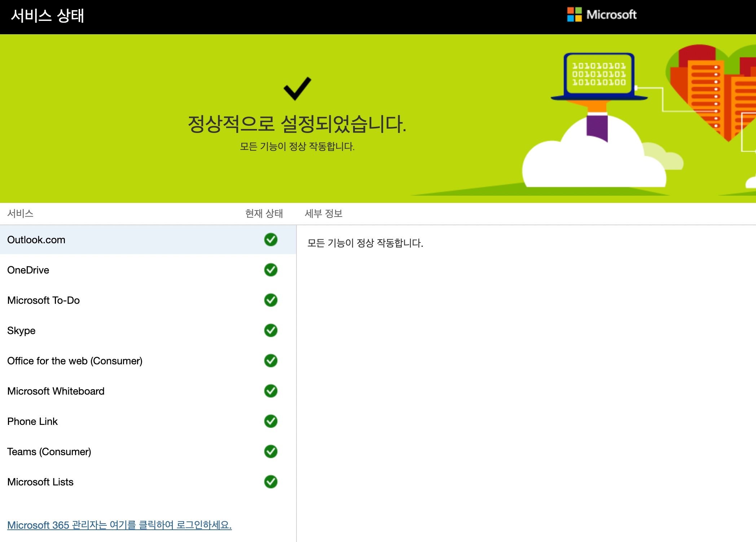This screenshot has height=542, width=756.
Task: Click status check for Office for the web
Action: (x=271, y=361)
